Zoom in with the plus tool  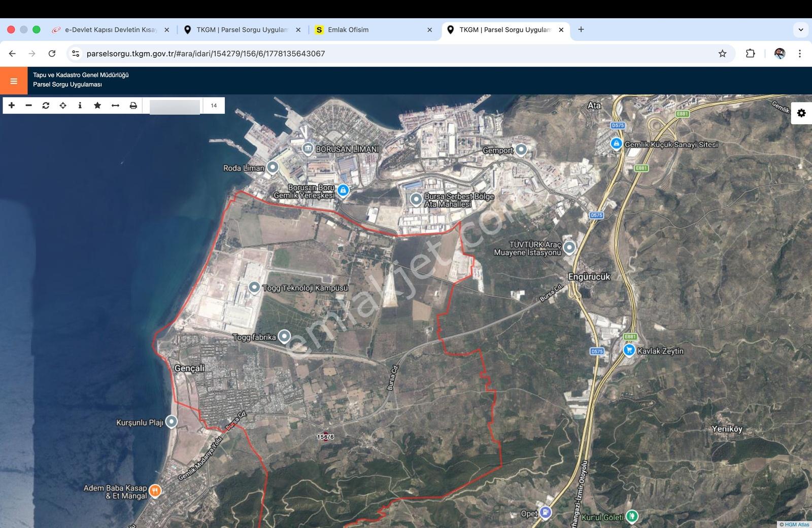(x=12, y=105)
